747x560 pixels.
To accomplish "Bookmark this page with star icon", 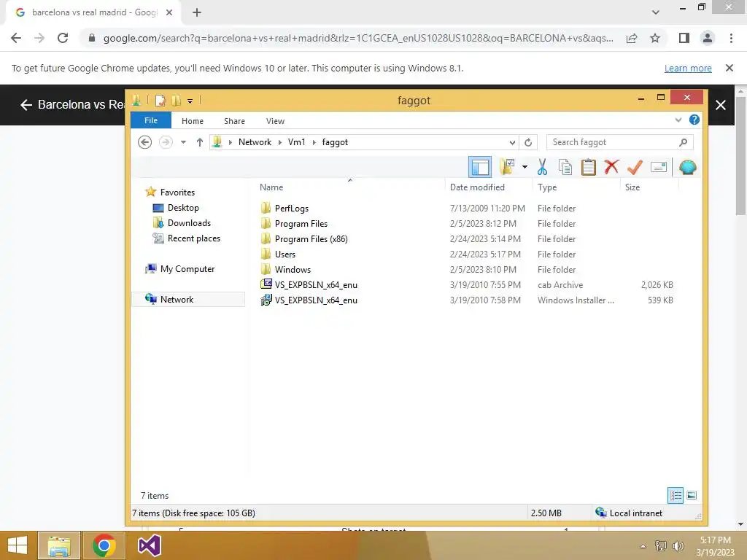I will coord(655,38).
